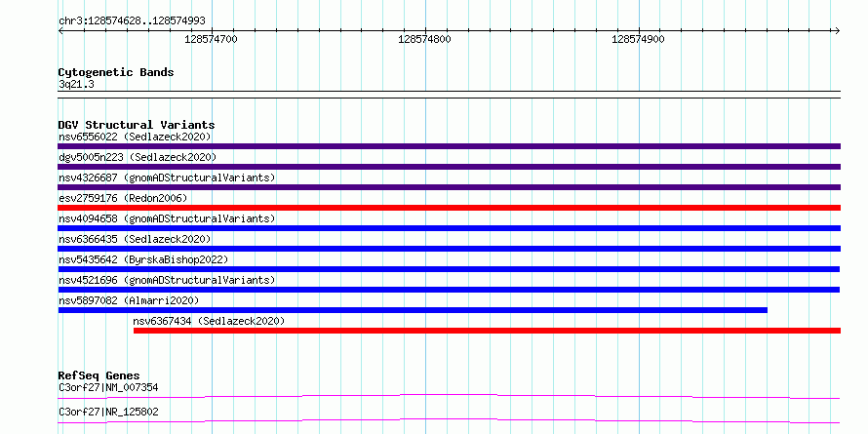Open nsv4521696 (gnomADStructuralVariants) label
The height and width of the screenshot is (434, 868).
[167, 280]
